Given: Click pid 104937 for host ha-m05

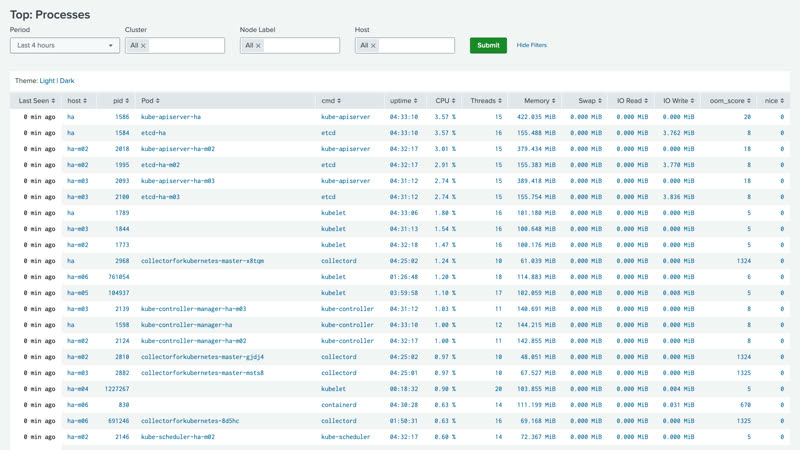Looking at the screenshot, I should pyautogui.click(x=119, y=293).
